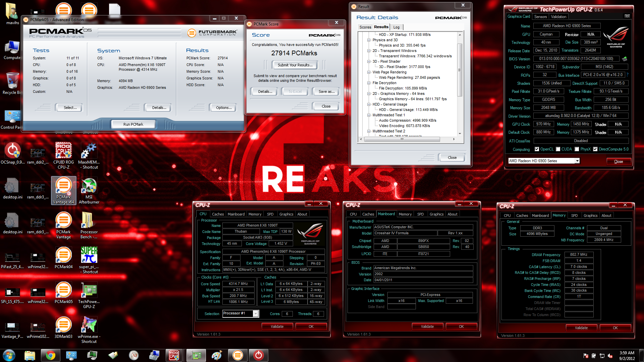Select the PCMark Vantage x64 desktop icon
This screenshot has width=644, height=362.
pos(63,190)
